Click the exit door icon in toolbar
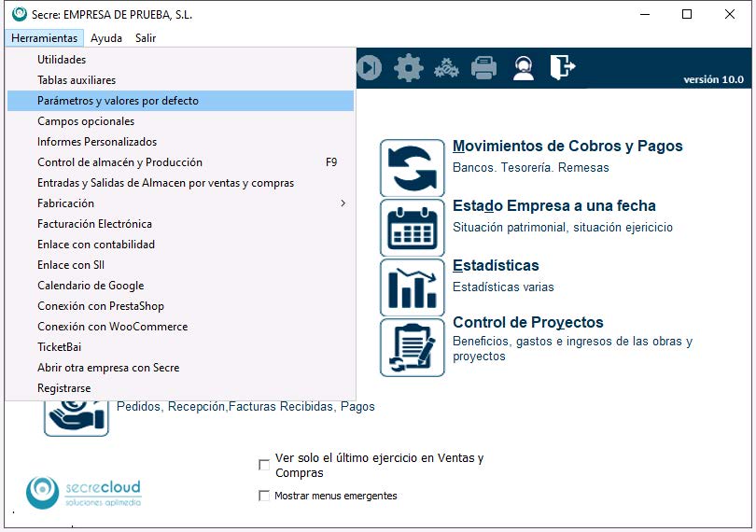This screenshot has height=532, width=756. pos(562,67)
